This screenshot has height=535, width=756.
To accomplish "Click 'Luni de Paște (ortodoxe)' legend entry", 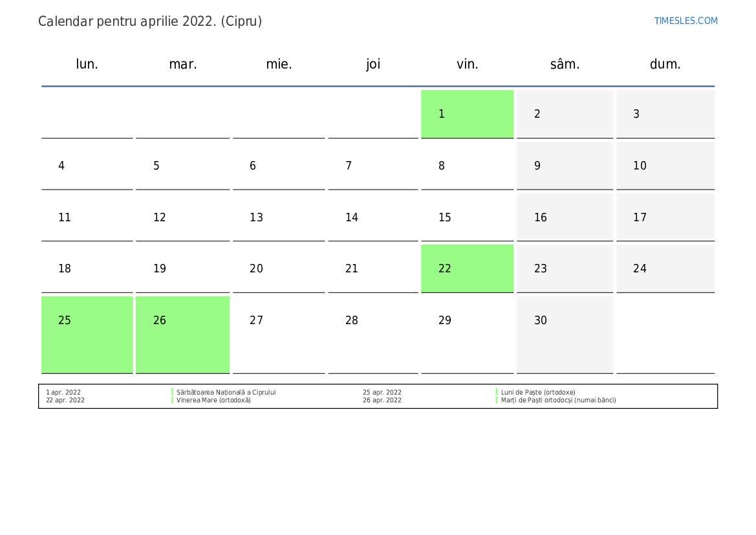I will (x=538, y=392).
